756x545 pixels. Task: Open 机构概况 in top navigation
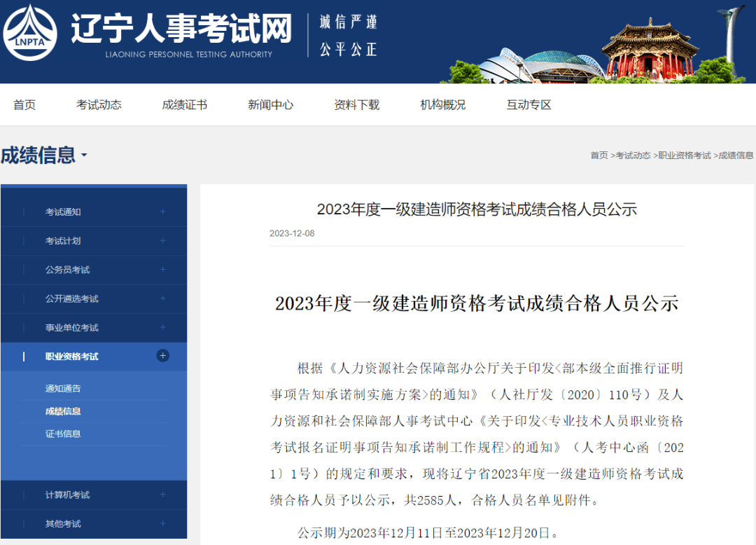point(442,104)
